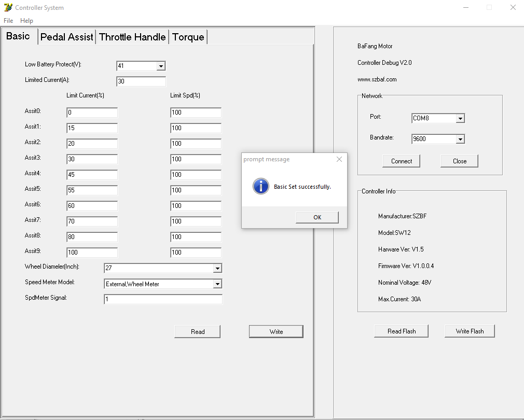Focus the Assit5 Limit Spd field
Screen dimensions: 524x420
click(x=196, y=190)
